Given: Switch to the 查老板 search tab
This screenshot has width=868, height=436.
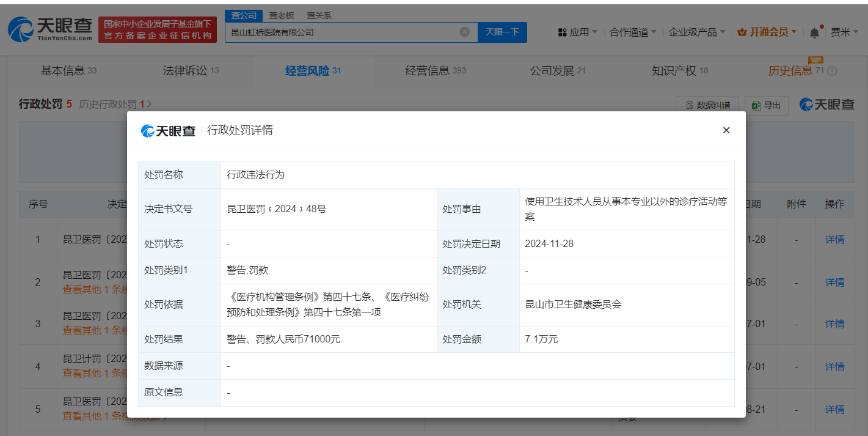Looking at the screenshot, I should (282, 15).
